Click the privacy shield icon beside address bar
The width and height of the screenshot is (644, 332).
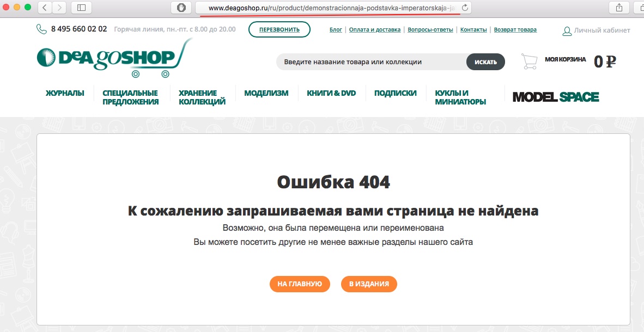181,8
